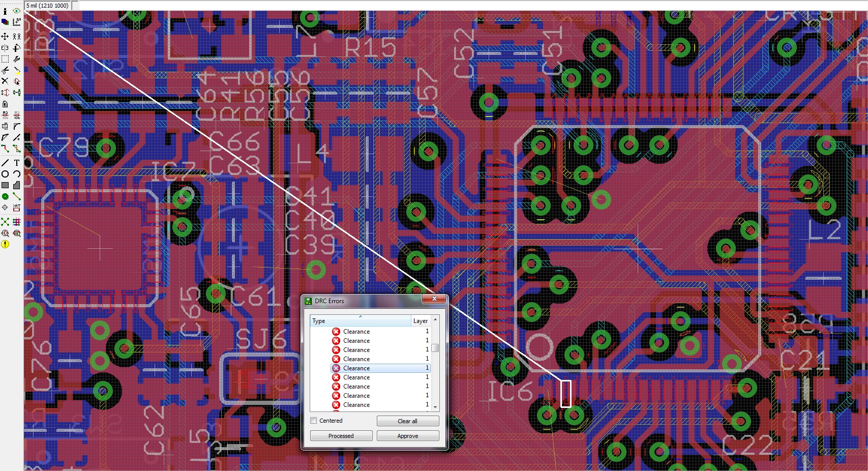The image size is (868, 471).
Task: Enable the Centered checkbox in DRC Errors
Action: (x=313, y=421)
